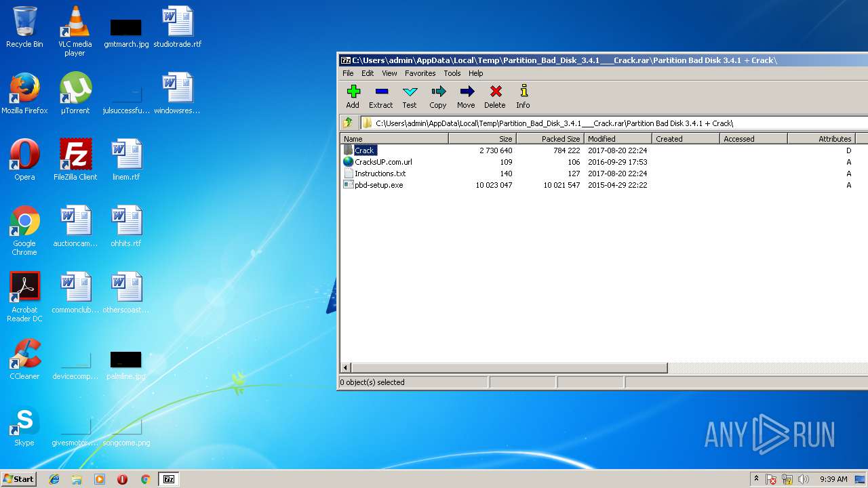Open Opera from the taskbar
The image size is (868, 488).
point(122,479)
